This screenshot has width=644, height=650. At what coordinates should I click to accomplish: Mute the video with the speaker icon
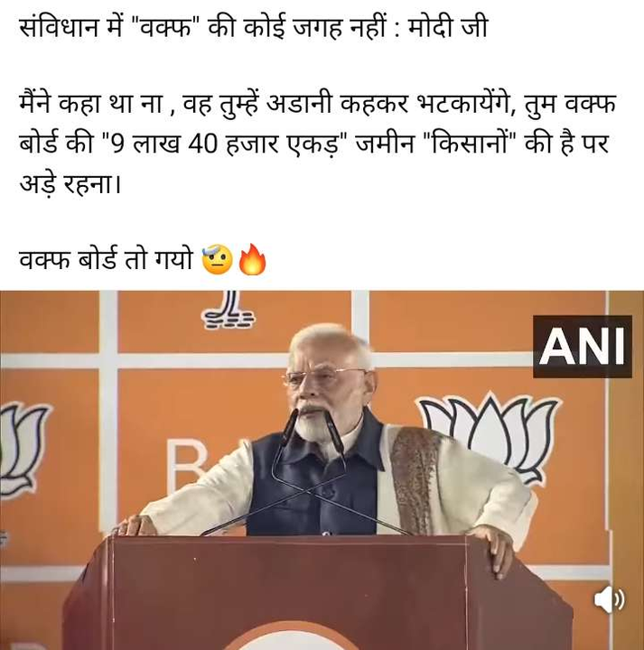coord(609,599)
